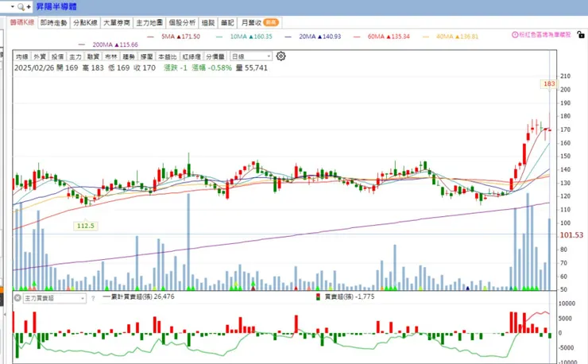Toggle the 布林 bands button
This screenshot has height=364, width=588.
(111, 56)
